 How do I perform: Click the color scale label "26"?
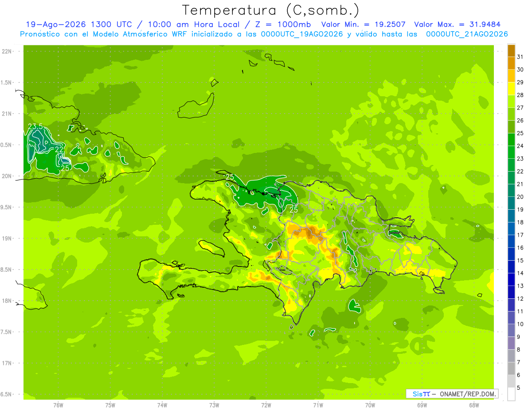(x=520, y=121)
